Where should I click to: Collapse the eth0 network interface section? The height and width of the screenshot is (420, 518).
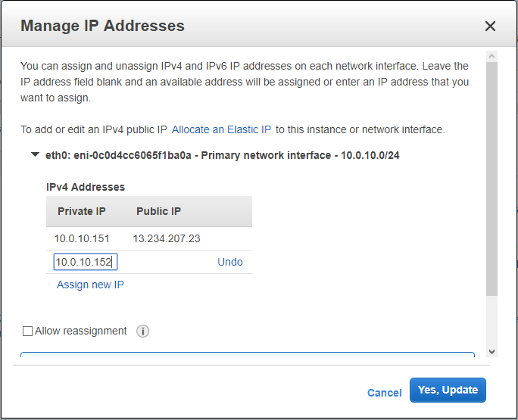tap(35, 154)
